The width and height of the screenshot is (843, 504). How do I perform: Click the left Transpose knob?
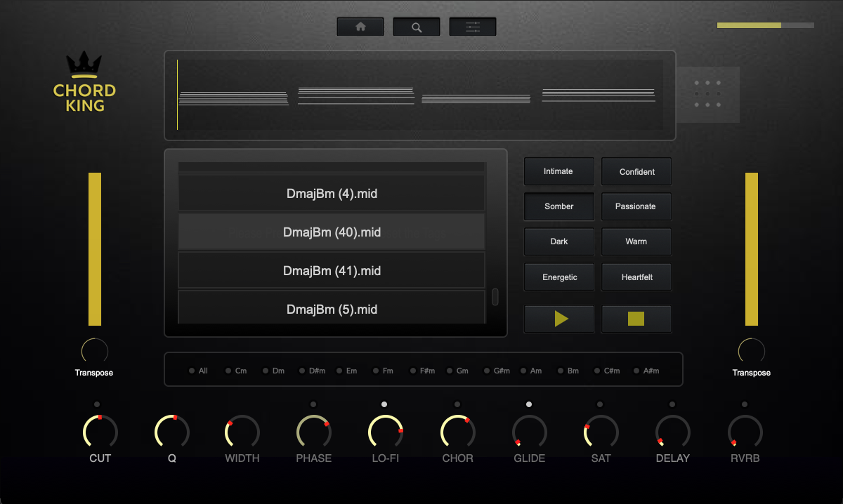point(95,351)
